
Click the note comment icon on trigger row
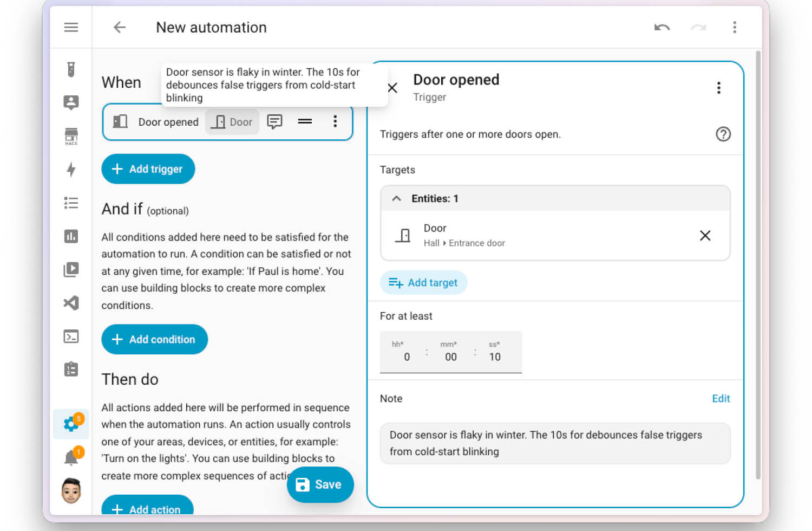pos(275,122)
